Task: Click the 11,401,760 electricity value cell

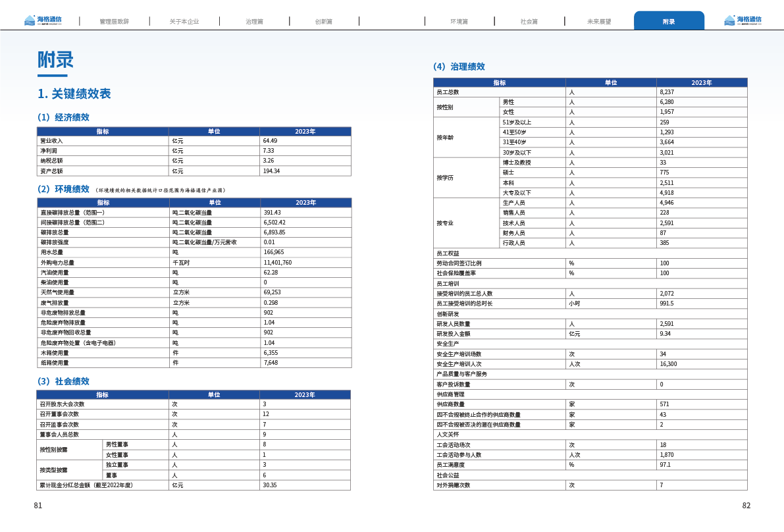Action: coord(277,262)
